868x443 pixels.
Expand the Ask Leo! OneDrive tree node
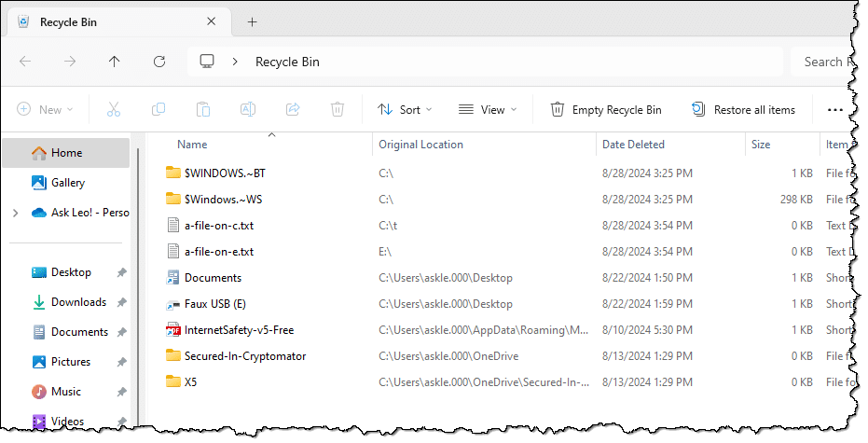[15, 213]
